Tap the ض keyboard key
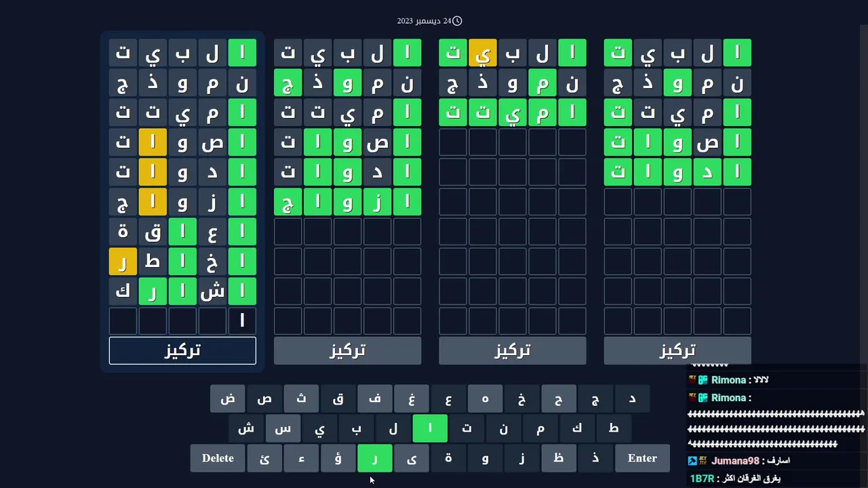868x488 pixels. (228, 399)
